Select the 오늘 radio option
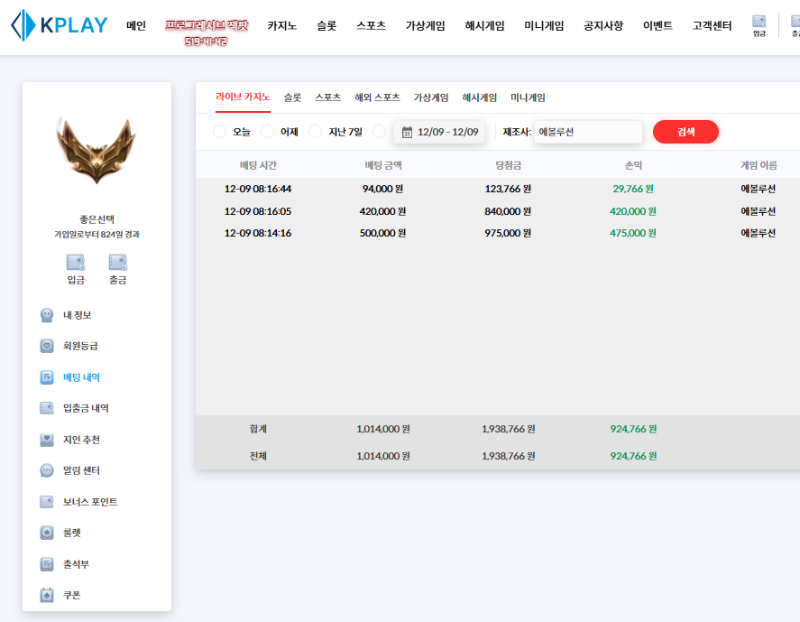 pyautogui.click(x=220, y=132)
